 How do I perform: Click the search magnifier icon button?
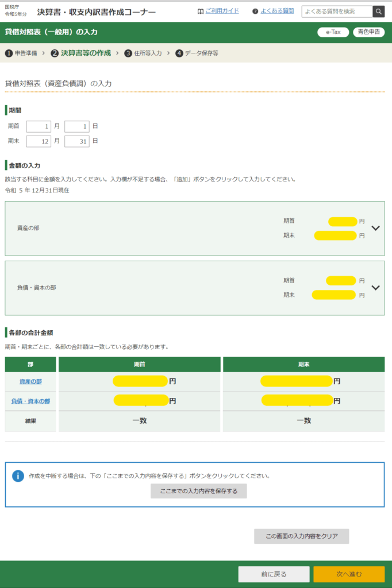[378, 11]
